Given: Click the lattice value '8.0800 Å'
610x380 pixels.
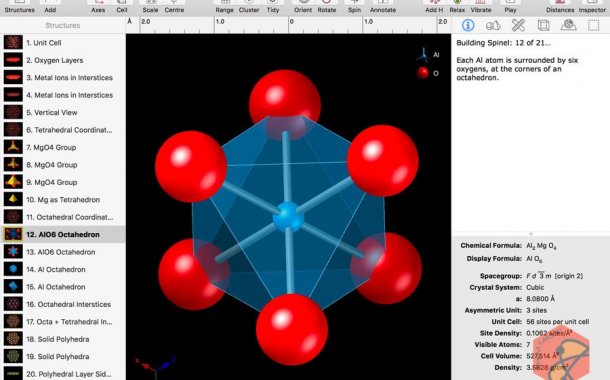Looking at the screenshot, I should [x=540, y=299].
